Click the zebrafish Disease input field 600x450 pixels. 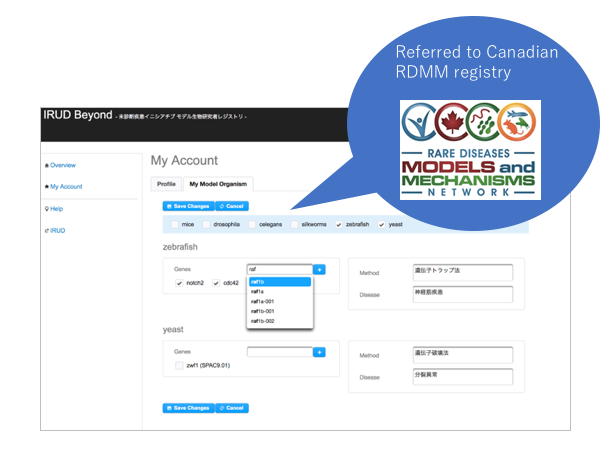463,294
